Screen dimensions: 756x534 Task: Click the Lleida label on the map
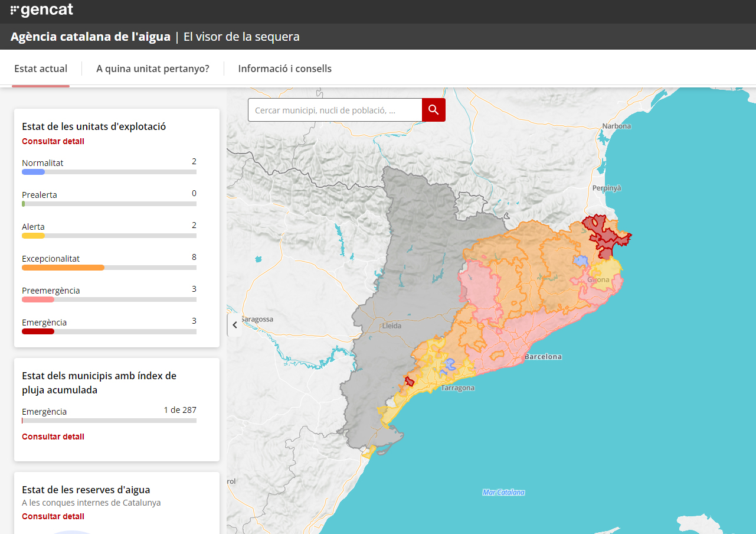click(392, 325)
